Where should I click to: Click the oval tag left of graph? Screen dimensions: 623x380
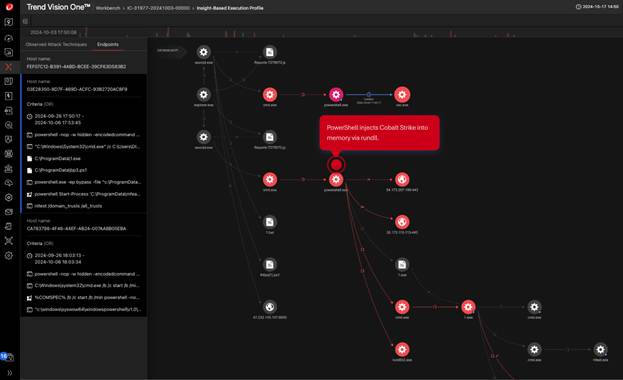coord(170,50)
